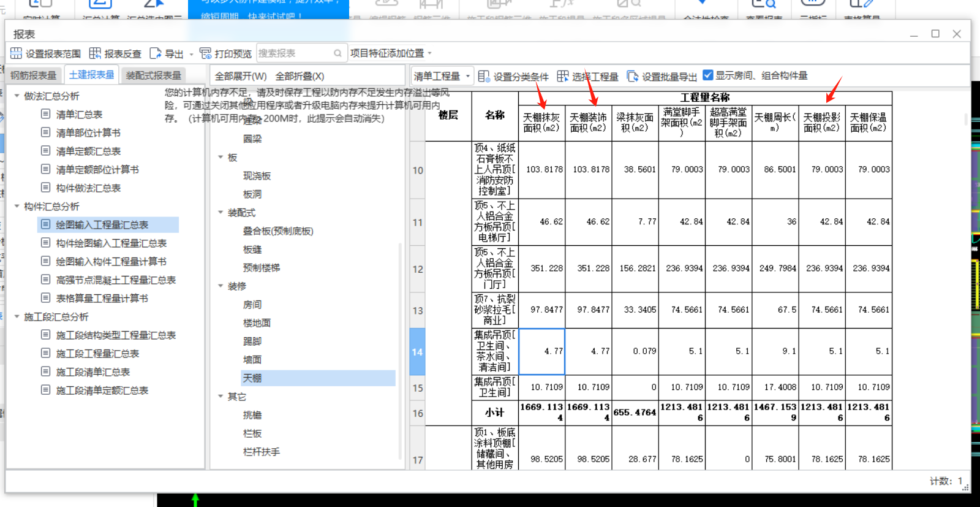Image resolution: width=980 pixels, height=507 pixels.
Task: Select 清单部位计算书 report icon
Action: click(x=45, y=132)
